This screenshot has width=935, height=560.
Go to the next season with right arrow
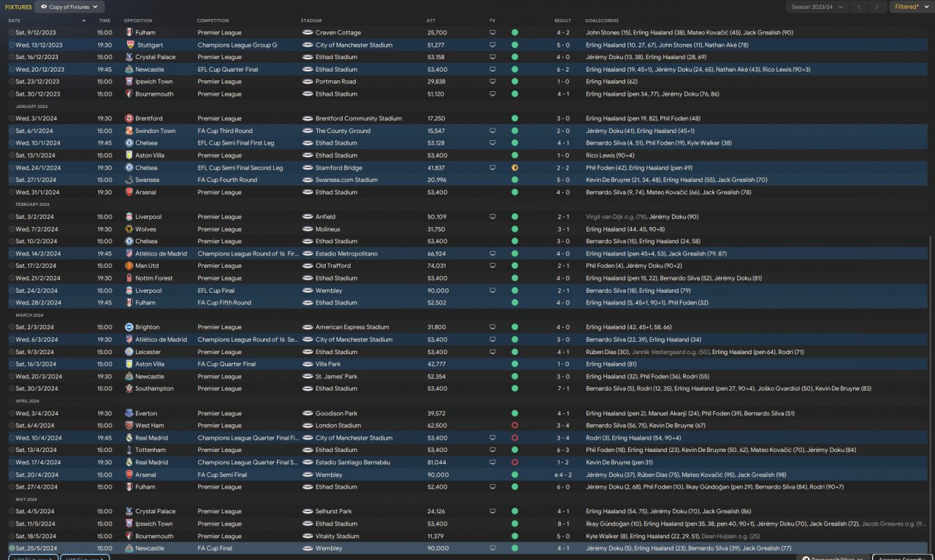point(877,7)
